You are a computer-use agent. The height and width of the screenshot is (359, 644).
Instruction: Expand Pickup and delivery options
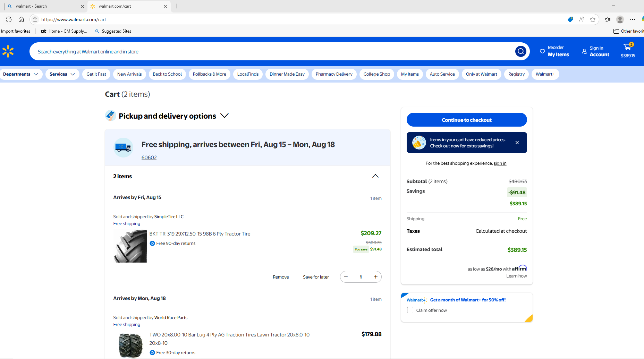(224, 116)
